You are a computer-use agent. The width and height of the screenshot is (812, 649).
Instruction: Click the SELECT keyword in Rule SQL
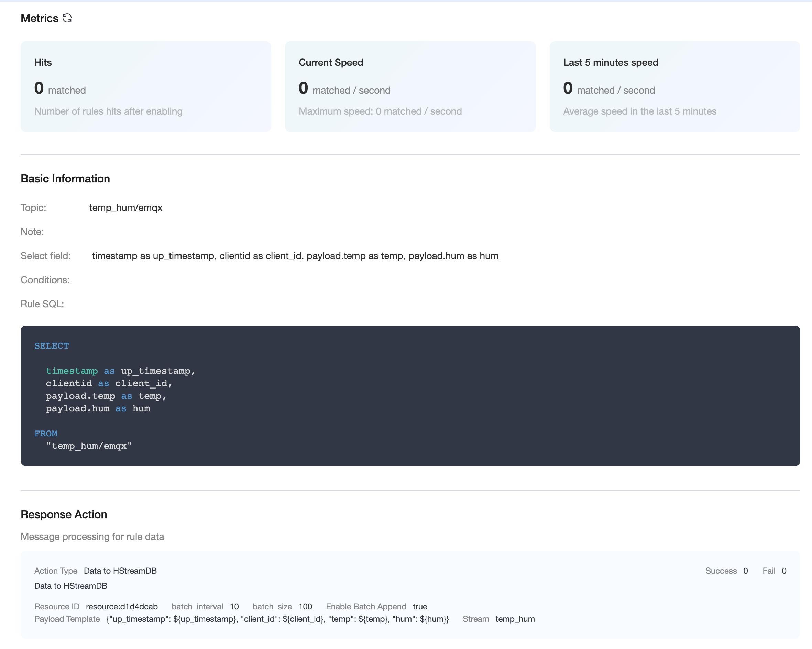52,346
